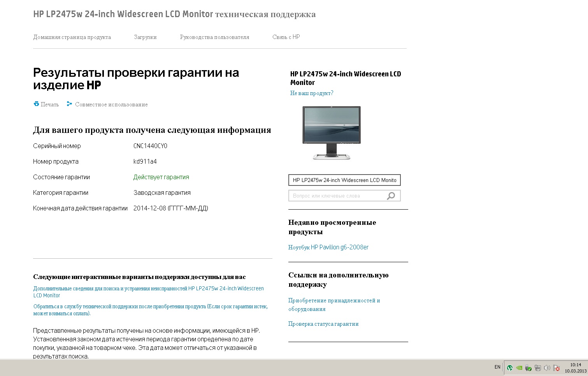This screenshot has width=588, height=376.
Task: Click the magnifying glass search icon
Action: tap(391, 196)
